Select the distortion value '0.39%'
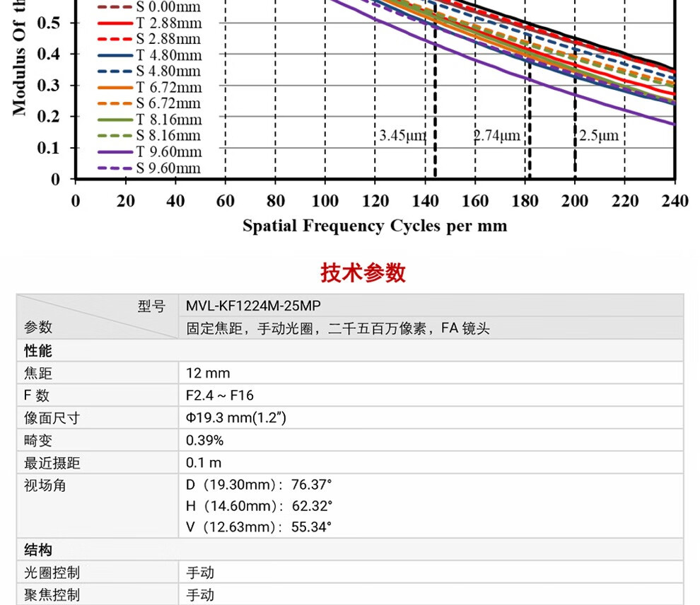Viewport: 700px width, 605px height. (204, 441)
